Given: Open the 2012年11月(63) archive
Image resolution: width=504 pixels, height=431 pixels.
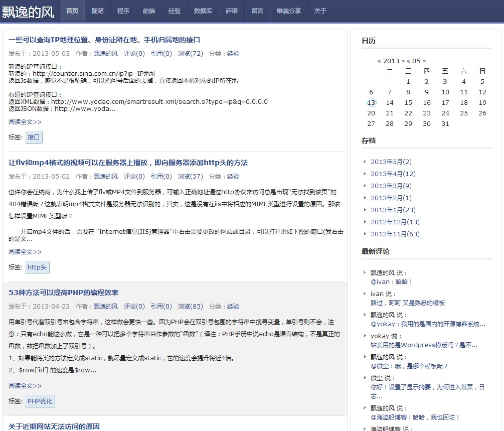Looking at the screenshot, I should [x=395, y=234].
